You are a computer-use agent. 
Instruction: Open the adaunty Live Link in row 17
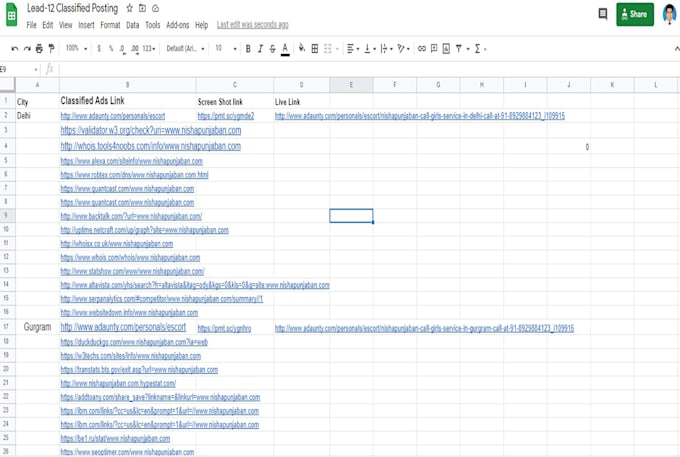pyautogui.click(x=424, y=328)
